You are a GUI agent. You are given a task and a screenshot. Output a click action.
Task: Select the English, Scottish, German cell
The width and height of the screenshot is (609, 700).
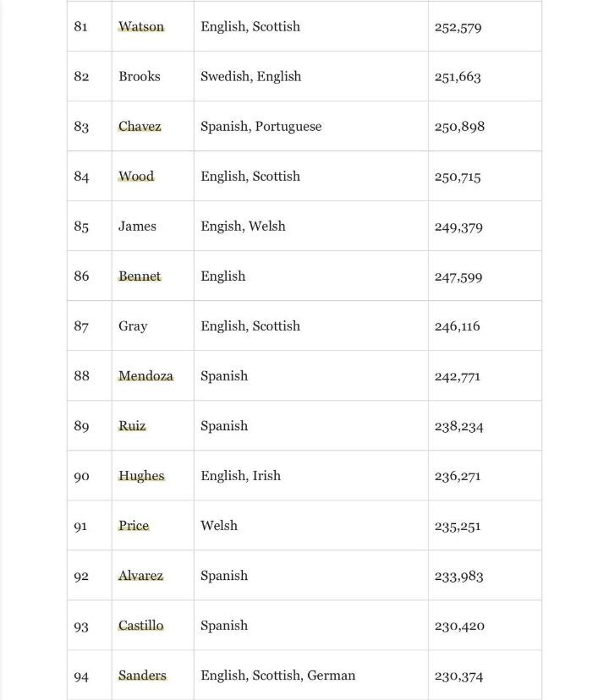click(277, 675)
